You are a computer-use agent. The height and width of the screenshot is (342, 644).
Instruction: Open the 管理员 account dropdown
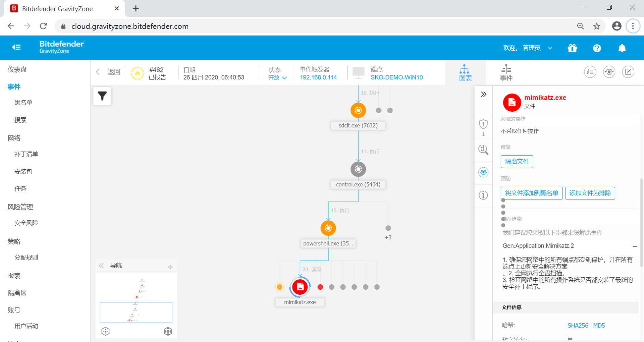click(x=537, y=48)
